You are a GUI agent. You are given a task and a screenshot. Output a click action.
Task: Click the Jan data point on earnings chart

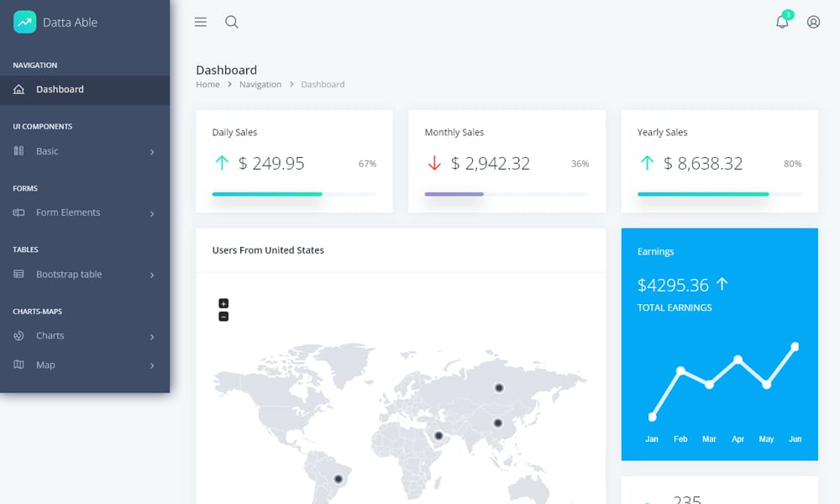click(x=652, y=417)
